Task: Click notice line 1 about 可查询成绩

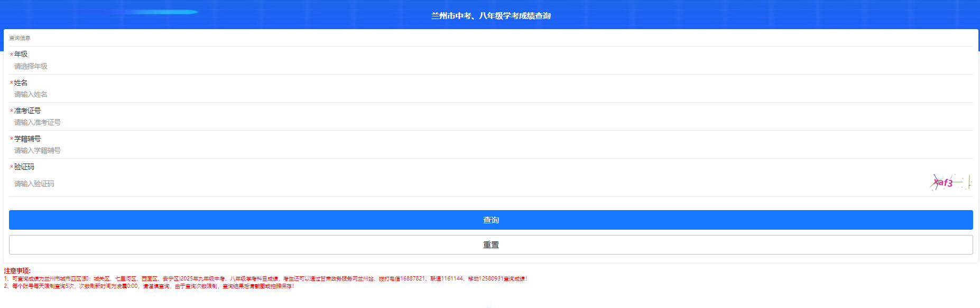Action: coord(265,278)
